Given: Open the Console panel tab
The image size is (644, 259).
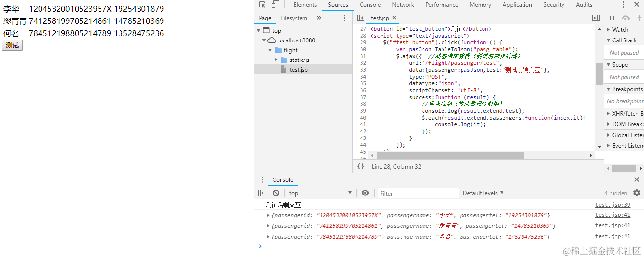Looking at the screenshot, I should pyautogui.click(x=370, y=5).
